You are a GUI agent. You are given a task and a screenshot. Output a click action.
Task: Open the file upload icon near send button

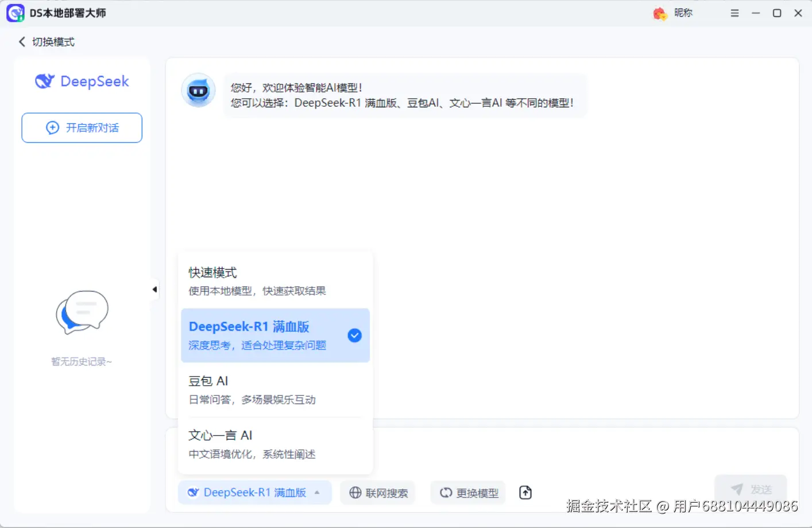(524, 492)
